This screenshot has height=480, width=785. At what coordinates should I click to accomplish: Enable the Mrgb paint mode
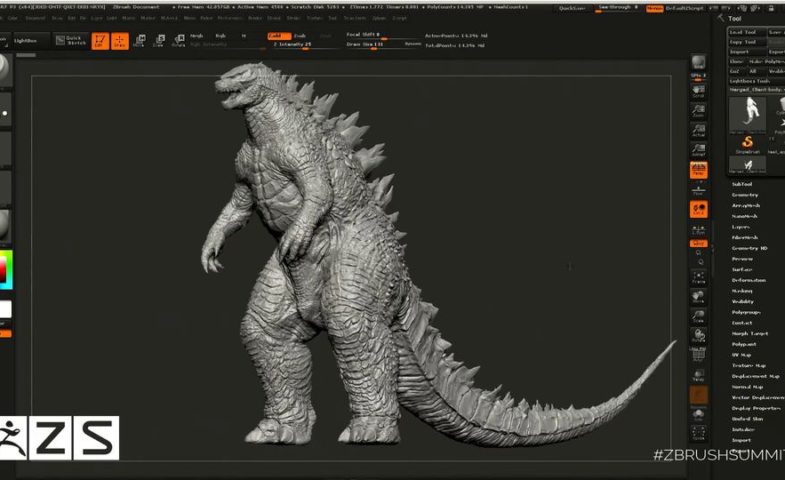pos(197,36)
